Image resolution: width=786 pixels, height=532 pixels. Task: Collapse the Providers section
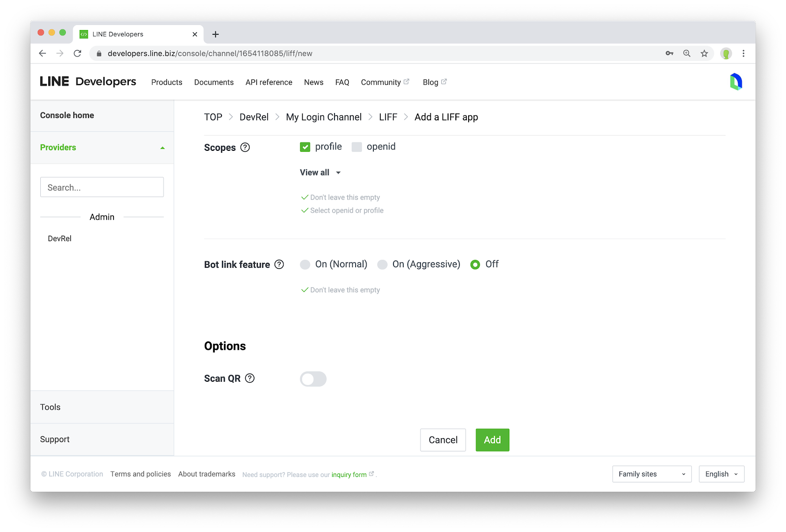(x=102, y=147)
